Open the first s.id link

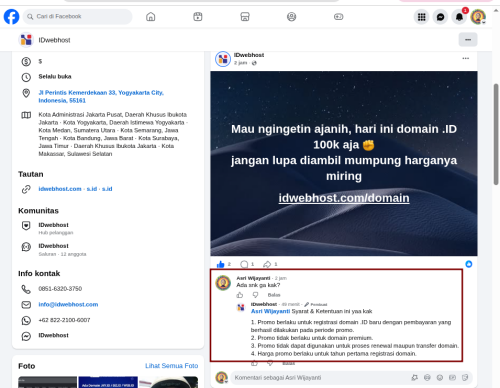(x=92, y=189)
